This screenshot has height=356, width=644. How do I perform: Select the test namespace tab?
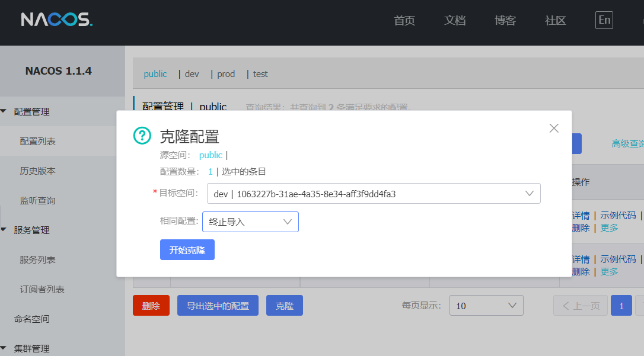coord(260,74)
